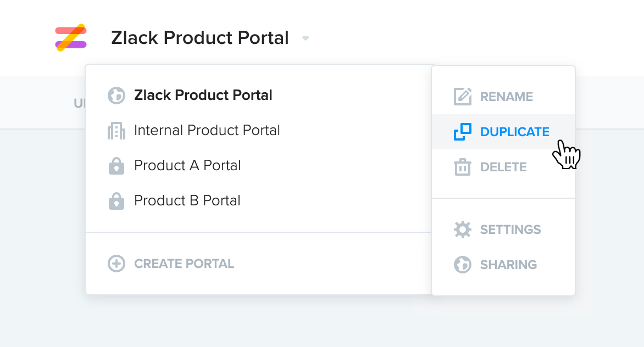Image resolution: width=644 pixels, height=347 pixels.
Task: Open Product A Portal from list
Action: coord(187,166)
